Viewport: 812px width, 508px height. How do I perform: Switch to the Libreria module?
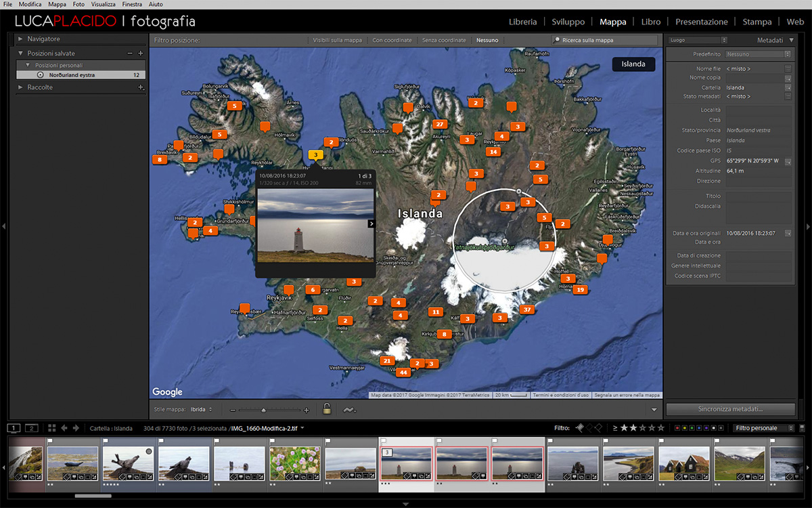coord(522,22)
